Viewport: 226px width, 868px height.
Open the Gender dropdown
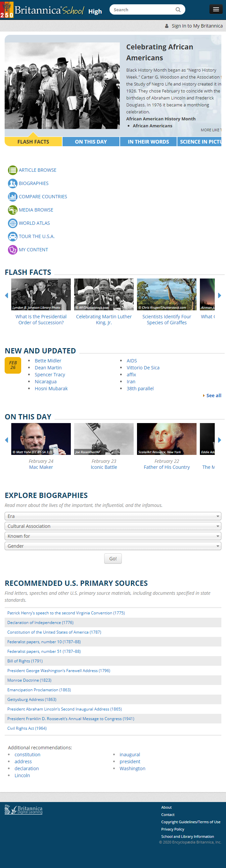[113, 546]
